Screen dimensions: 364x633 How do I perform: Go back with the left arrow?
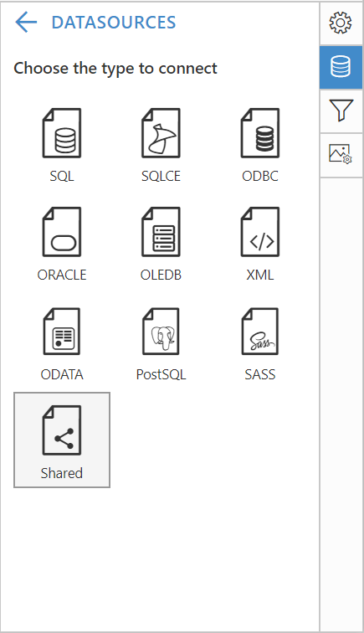pos(26,22)
